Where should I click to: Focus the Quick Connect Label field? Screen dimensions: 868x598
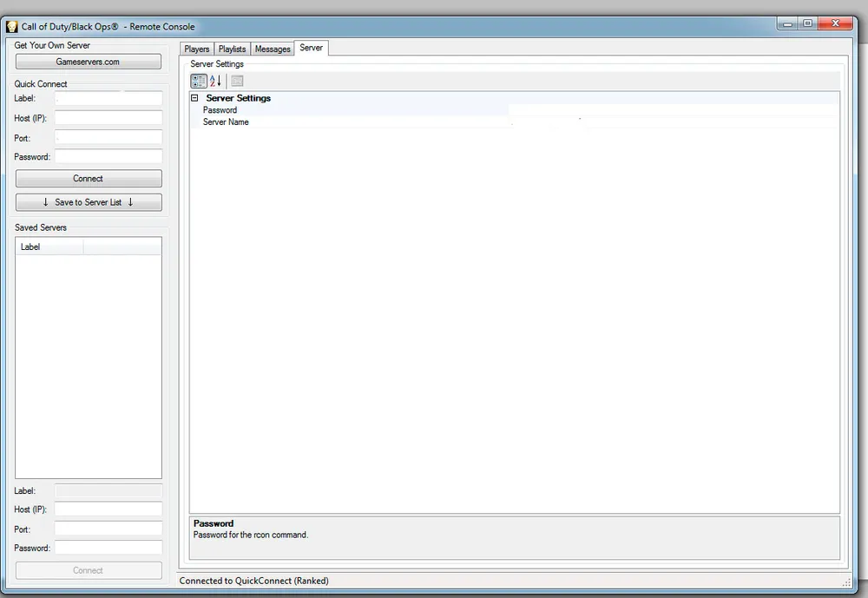click(108, 99)
